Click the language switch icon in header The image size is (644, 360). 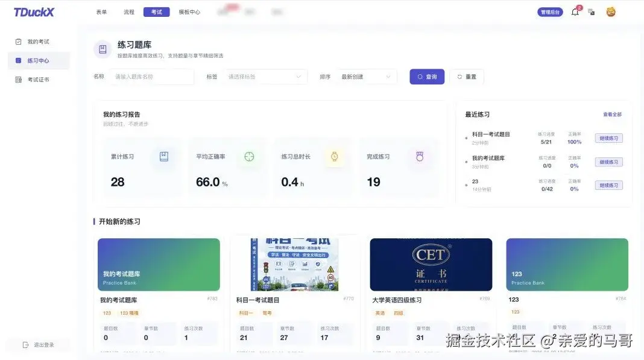[x=592, y=12]
